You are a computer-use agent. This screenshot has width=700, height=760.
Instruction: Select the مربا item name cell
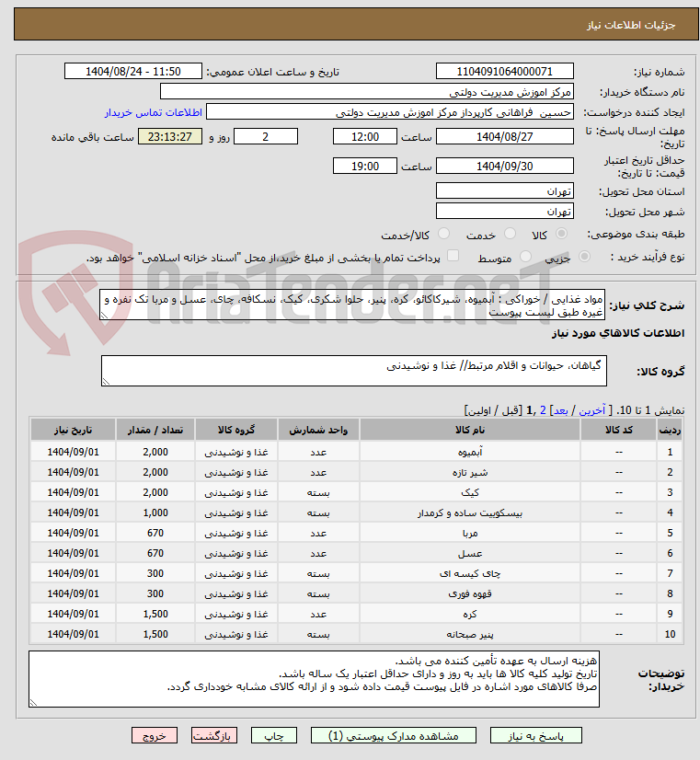click(470, 533)
